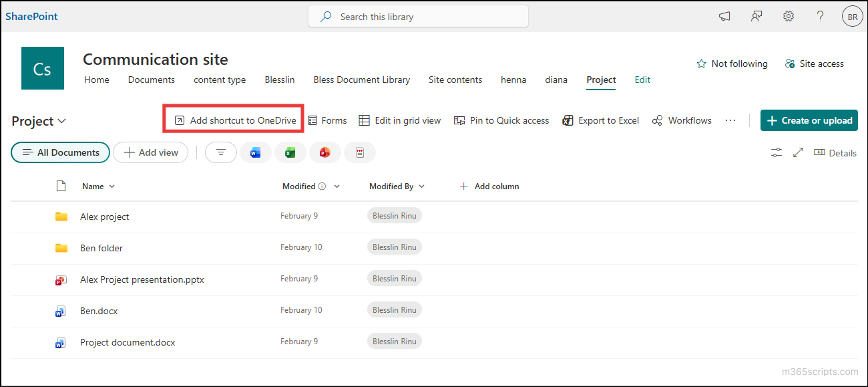Filter files by Word documents only
The image size is (868, 387).
coord(256,152)
